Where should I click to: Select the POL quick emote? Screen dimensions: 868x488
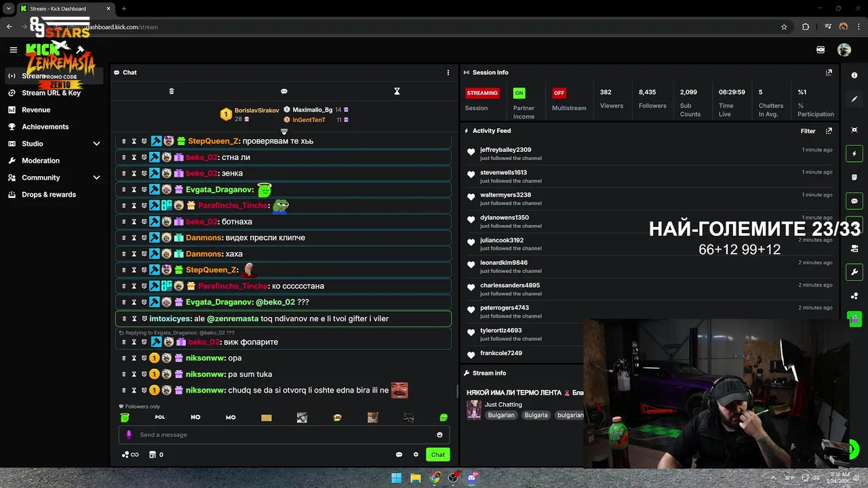tap(160, 418)
